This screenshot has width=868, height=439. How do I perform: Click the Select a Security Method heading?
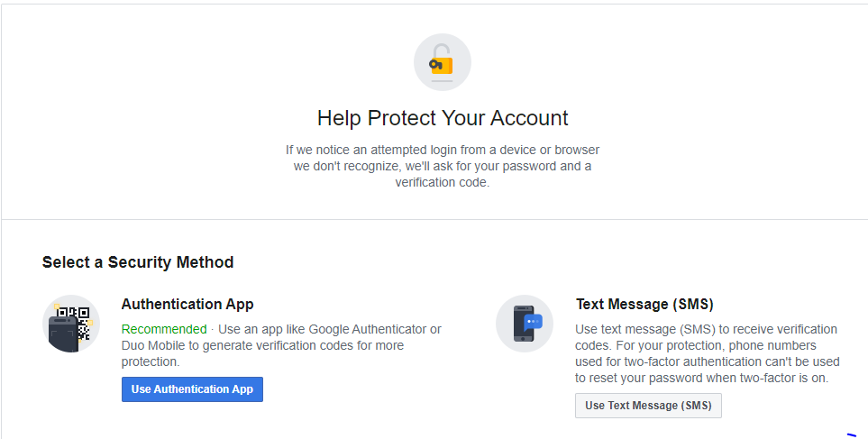(138, 262)
